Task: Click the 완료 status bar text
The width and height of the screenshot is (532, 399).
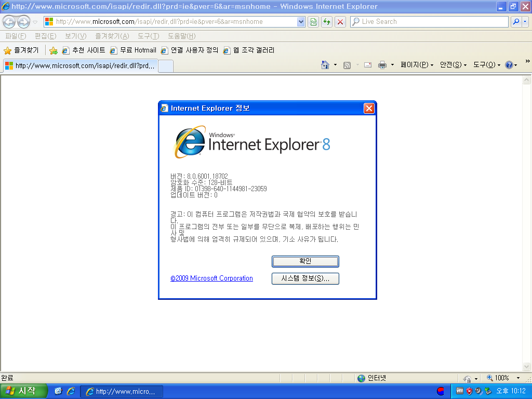Action: [x=7, y=378]
